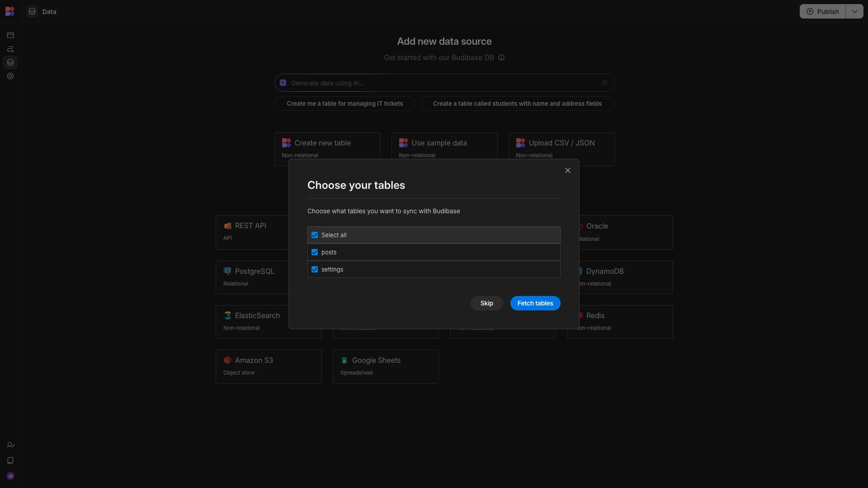The width and height of the screenshot is (868, 488).
Task: Open the Automations sidebar icon
Action: tap(10, 49)
